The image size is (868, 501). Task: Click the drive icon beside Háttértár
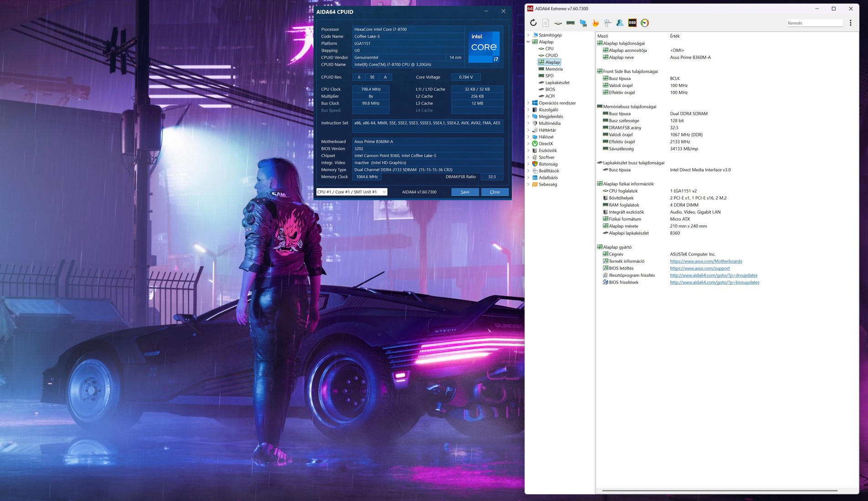pos(535,130)
